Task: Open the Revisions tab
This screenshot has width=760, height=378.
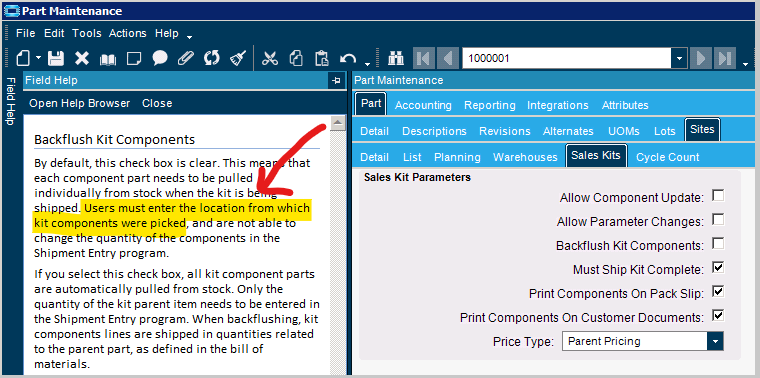Action: [x=505, y=131]
